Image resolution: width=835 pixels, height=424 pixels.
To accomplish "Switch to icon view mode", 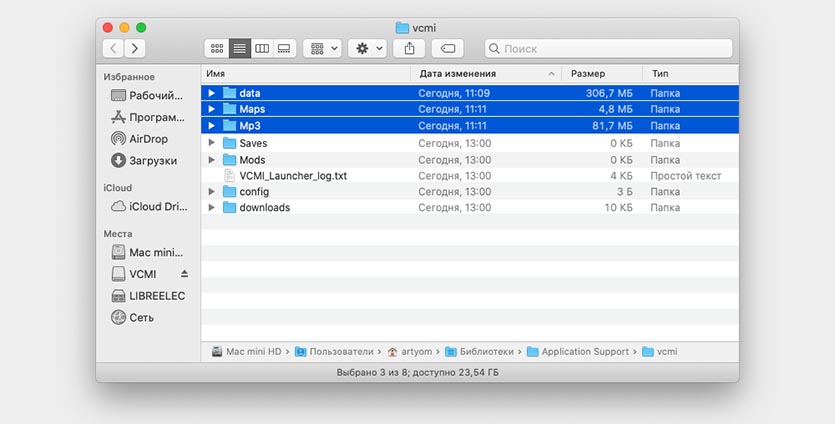I will point(215,48).
